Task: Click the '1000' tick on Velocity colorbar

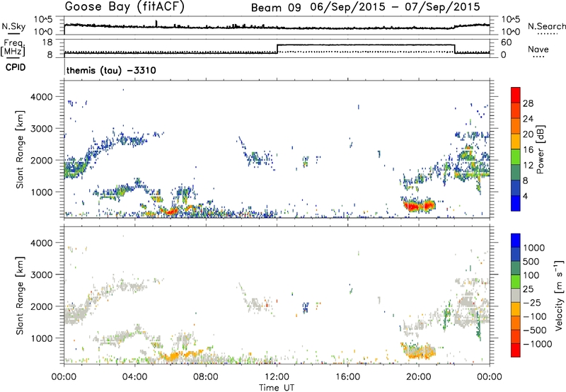Action: [533, 248]
